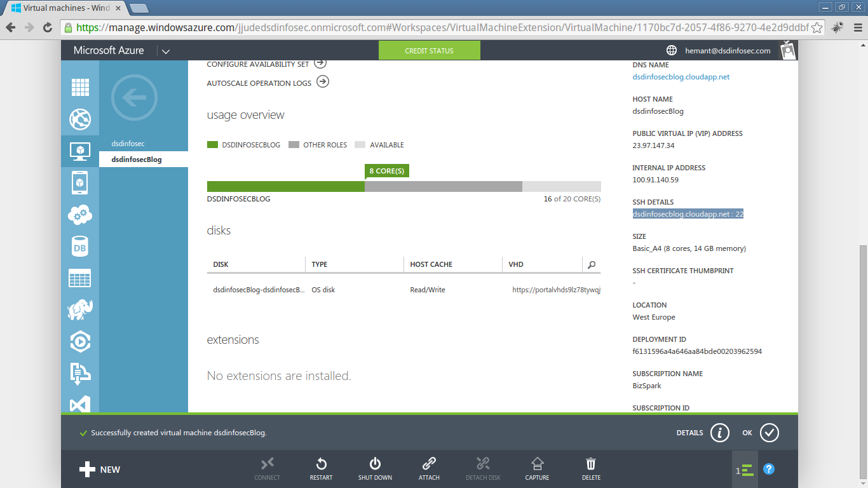Click Basic_A4 size value
The width and height of the screenshot is (868, 488).
point(689,248)
